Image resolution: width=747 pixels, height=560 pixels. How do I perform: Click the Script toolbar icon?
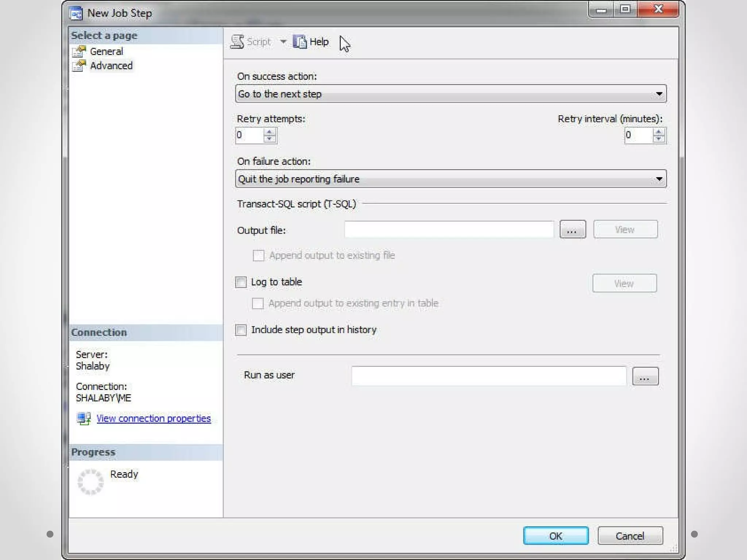pyautogui.click(x=237, y=42)
